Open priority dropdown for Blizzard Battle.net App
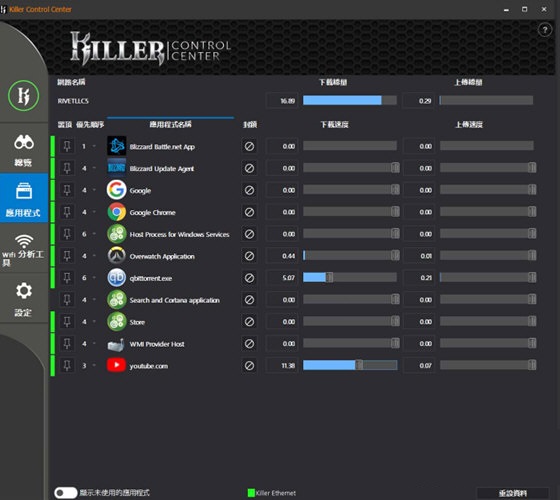Viewport: 560px width, 500px height. tap(94, 146)
